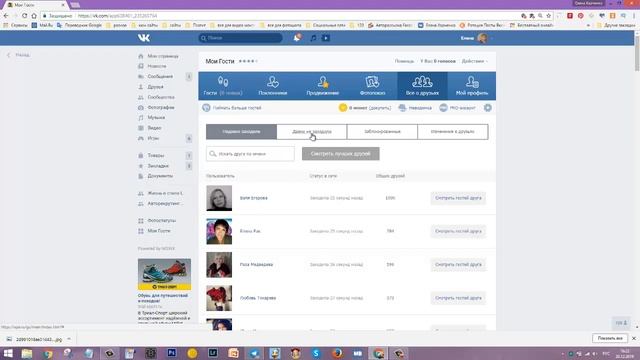
Task: Open Музыка in sidebar
Action: tap(156, 118)
